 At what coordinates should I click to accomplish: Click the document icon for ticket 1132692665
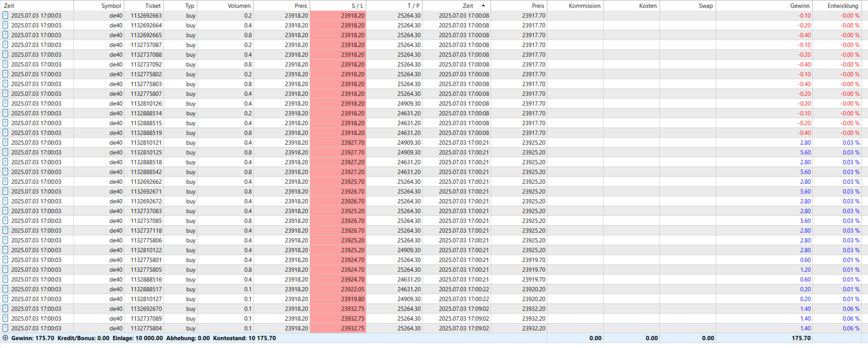tap(5, 35)
